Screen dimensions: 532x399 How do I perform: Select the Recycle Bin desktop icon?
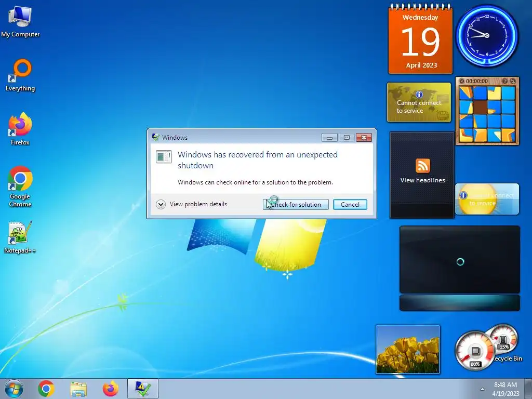pos(508,358)
